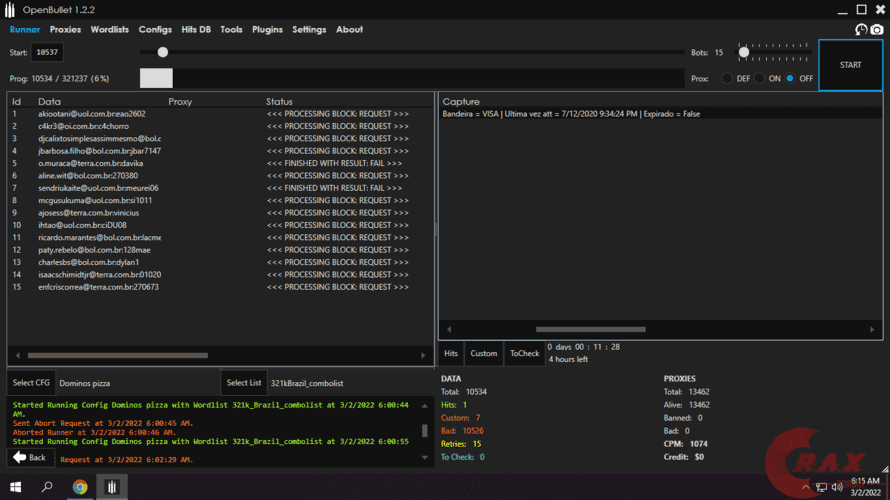Open the Windows Start menu
The width and height of the screenshot is (890, 500).
[x=14, y=487]
